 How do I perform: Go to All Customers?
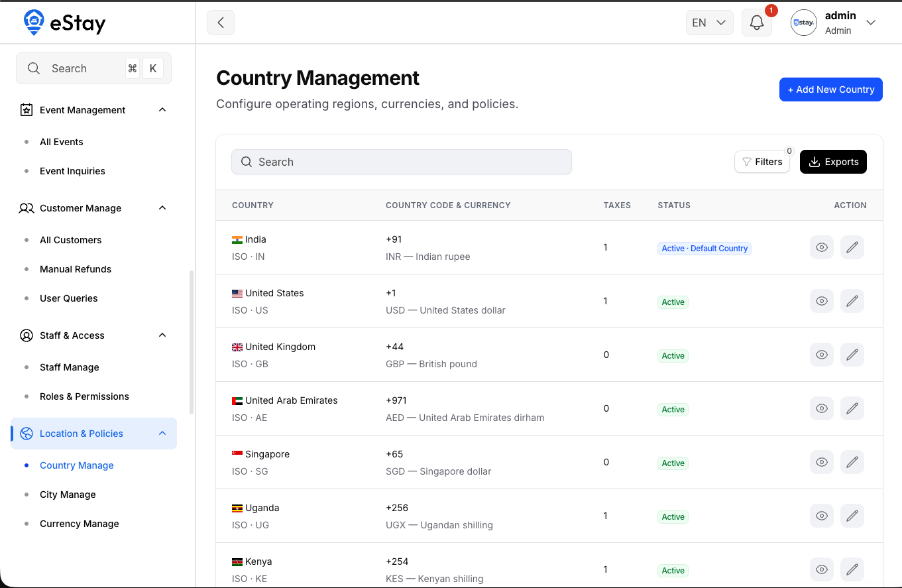pyautogui.click(x=71, y=240)
